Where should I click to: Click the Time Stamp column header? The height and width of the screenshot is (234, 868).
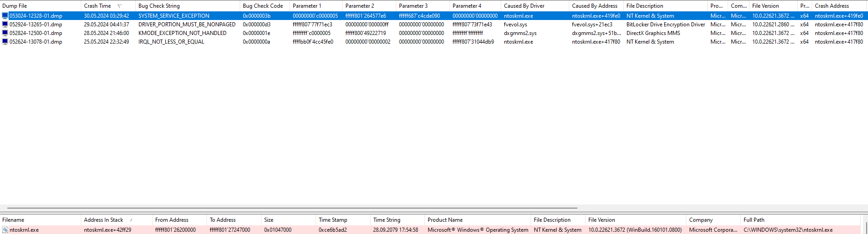click(343, 220)
